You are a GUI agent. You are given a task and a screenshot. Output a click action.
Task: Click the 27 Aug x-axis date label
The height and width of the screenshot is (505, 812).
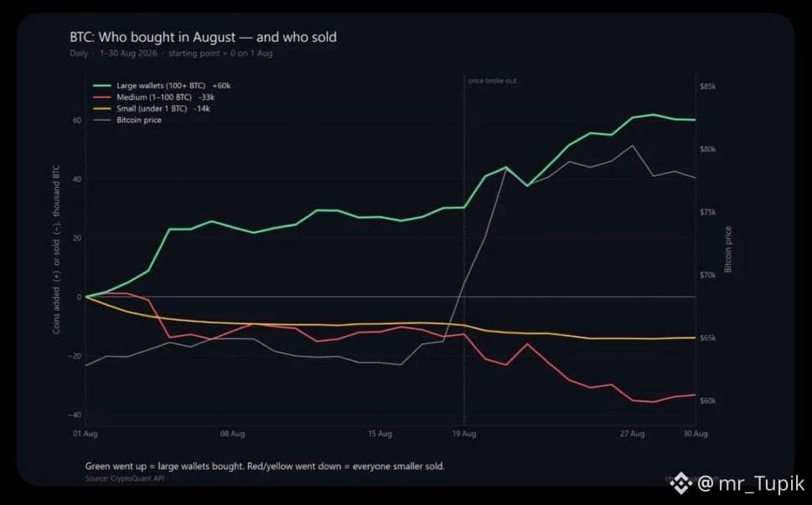click(633, 434)
